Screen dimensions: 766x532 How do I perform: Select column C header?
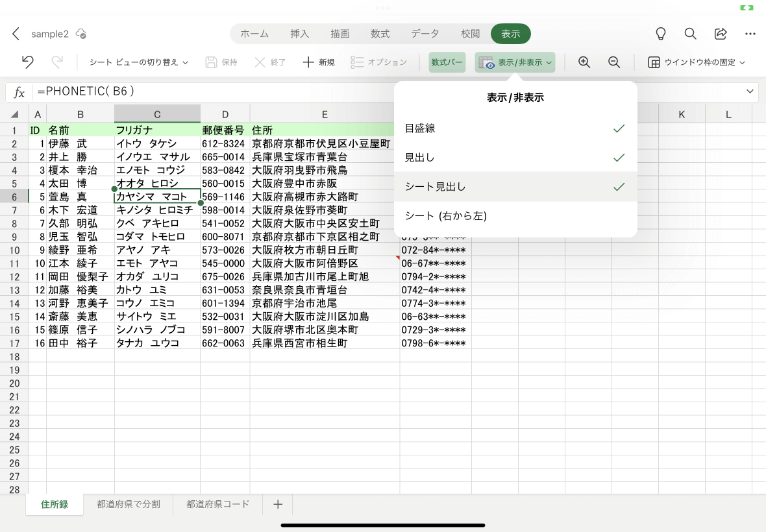click(157, 114)
